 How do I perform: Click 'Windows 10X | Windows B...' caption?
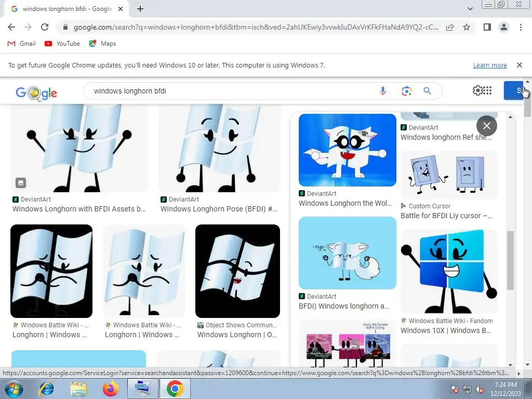coord(446,330)
